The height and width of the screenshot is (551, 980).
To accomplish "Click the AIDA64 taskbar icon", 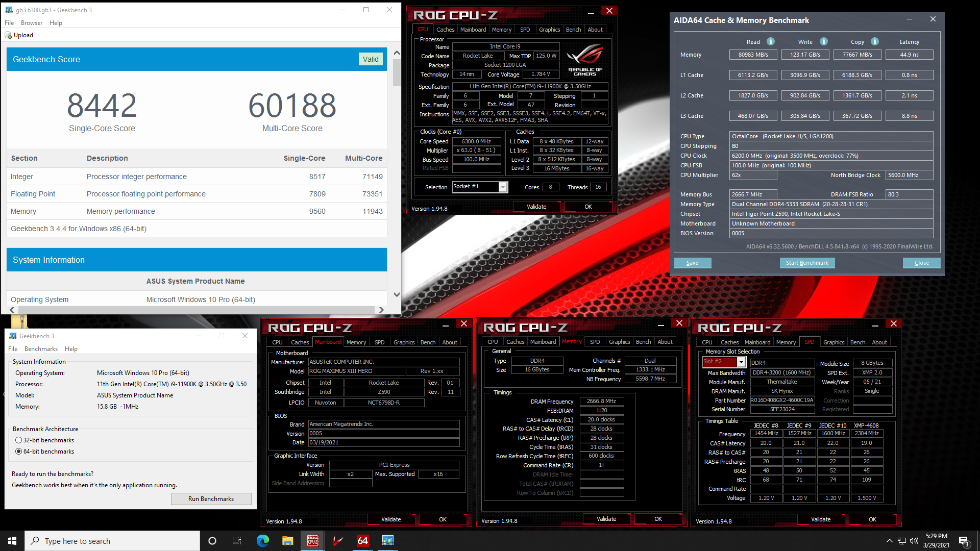I will (362, 541).
